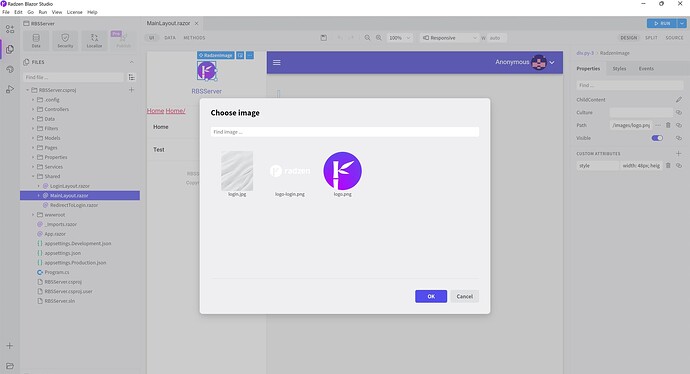Click the hamburger menu in header
Screen dimensions: 690x374
[x=277, y=62]
